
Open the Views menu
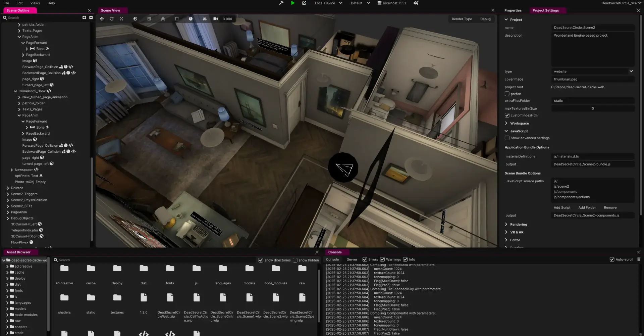point(35,3)
